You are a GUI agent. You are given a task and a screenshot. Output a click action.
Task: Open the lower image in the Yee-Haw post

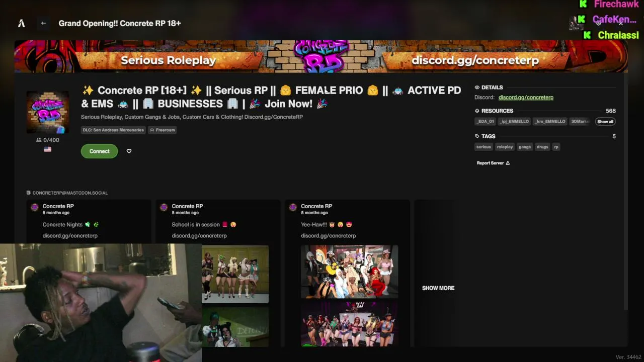tap(350, 324)
